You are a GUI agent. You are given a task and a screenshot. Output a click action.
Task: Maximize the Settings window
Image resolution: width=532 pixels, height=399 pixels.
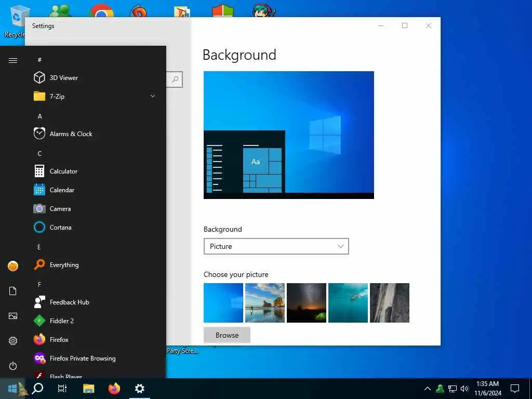click(x=404, y=26)
